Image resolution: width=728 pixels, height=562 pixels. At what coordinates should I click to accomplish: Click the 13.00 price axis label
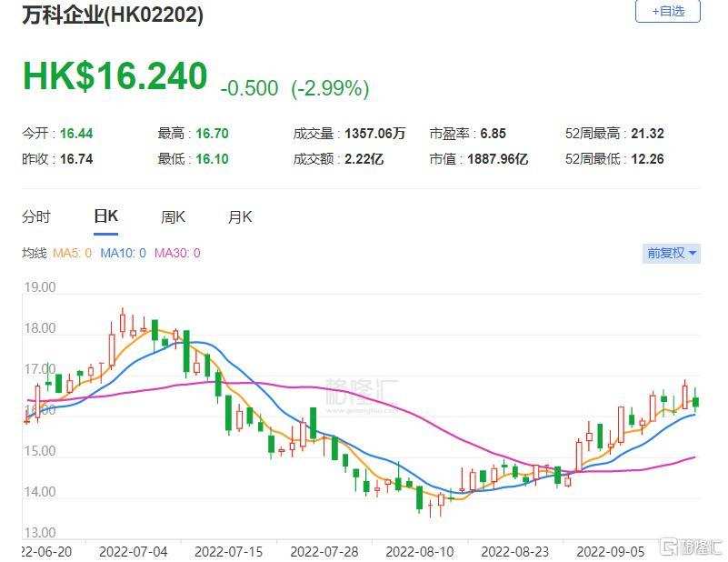40,533
